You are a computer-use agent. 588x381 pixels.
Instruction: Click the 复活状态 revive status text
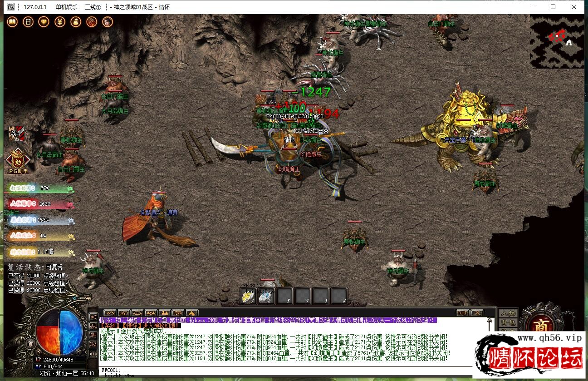(35, 267)
